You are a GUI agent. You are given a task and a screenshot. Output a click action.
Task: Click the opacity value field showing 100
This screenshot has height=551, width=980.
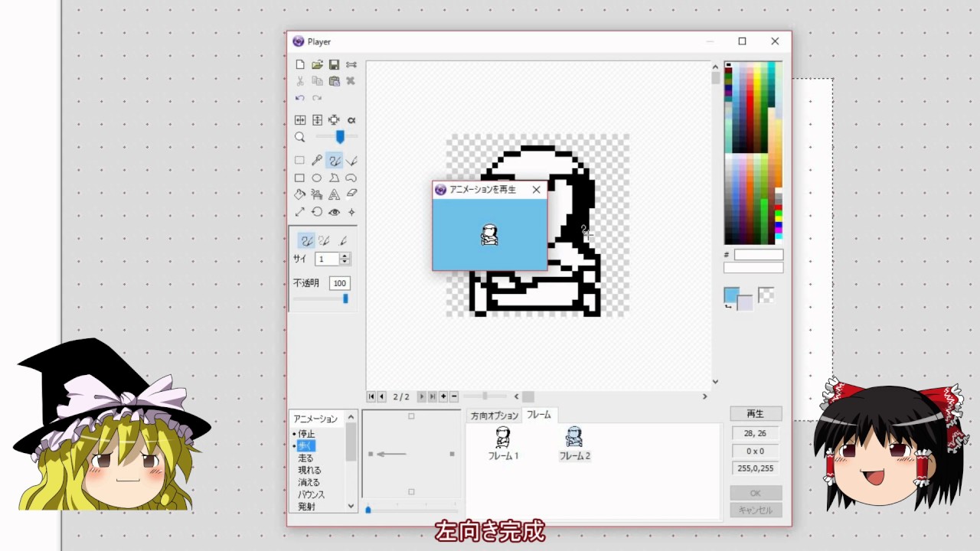tap(339, 283)
